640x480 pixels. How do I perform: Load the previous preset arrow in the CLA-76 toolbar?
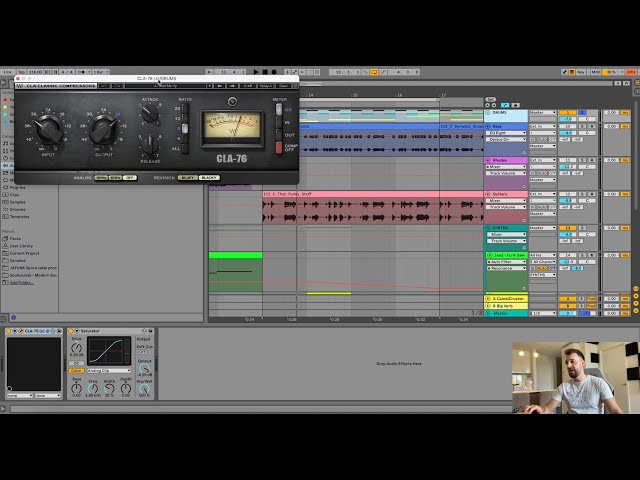219,86
